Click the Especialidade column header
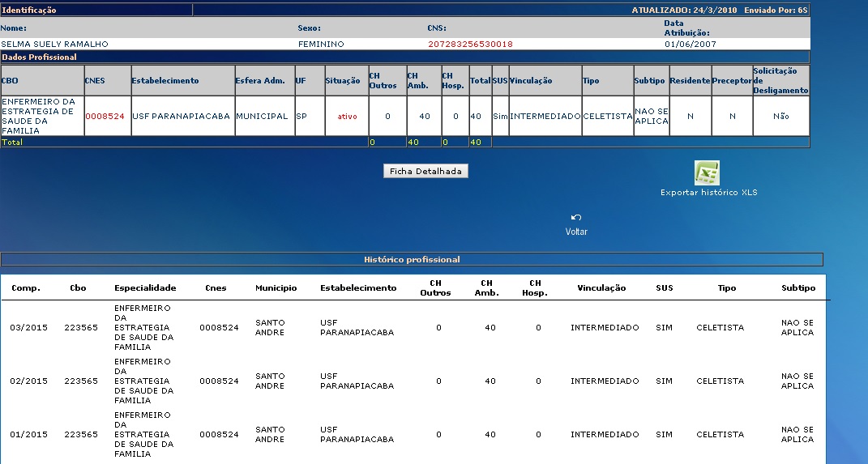The width and height of the screenshot is (868, 464). 145,288
